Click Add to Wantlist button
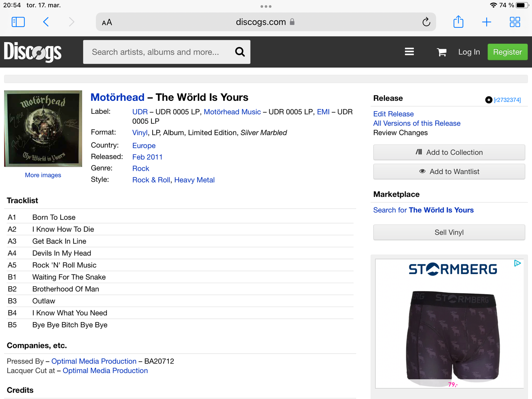 click(x=449, y=171)
